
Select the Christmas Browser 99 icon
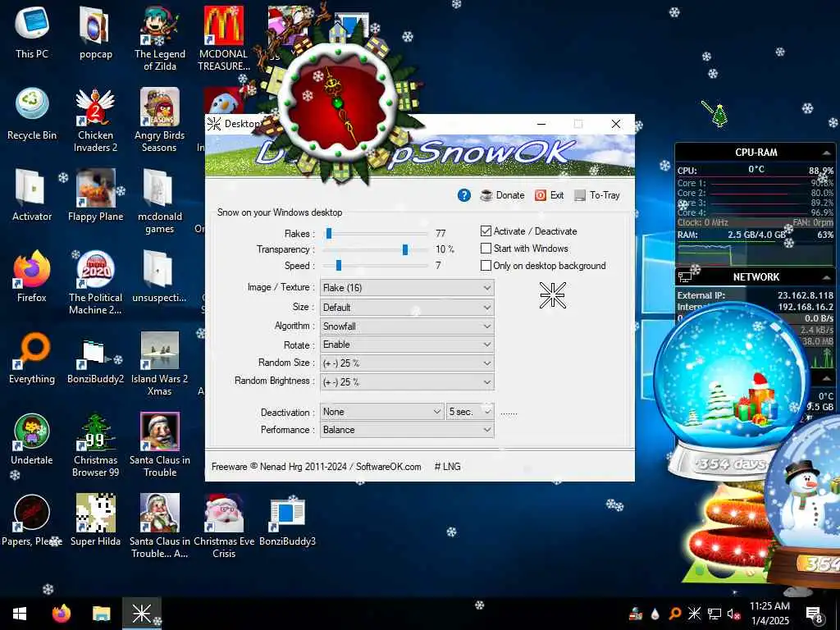(95, 443)
